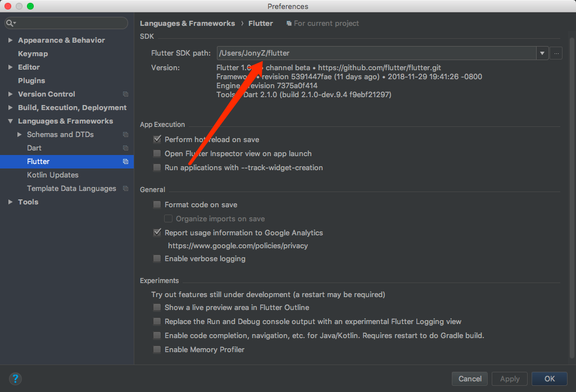Click the Flutter SDK path text field

(x=377, y=53)
